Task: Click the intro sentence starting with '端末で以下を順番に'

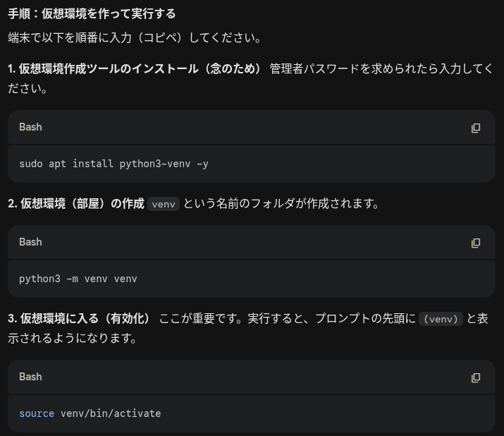Action: tap(135, 37)
